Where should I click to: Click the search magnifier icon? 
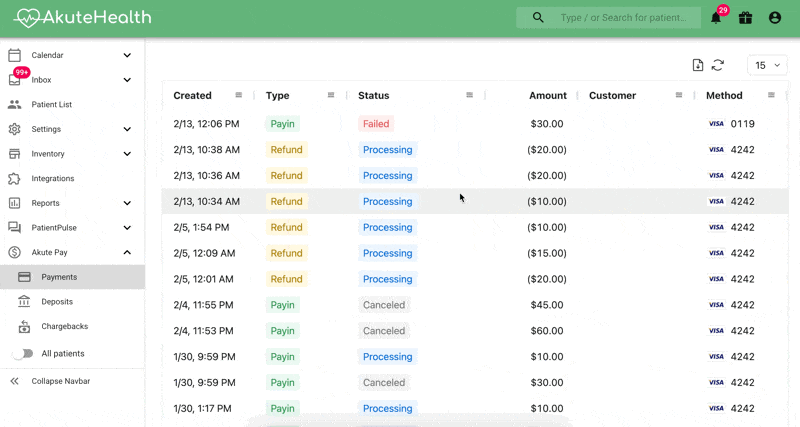pos(539,18)
